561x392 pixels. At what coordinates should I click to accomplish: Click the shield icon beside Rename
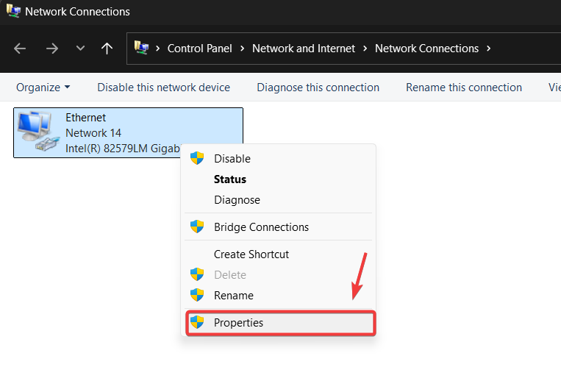(x=197, y=295)
